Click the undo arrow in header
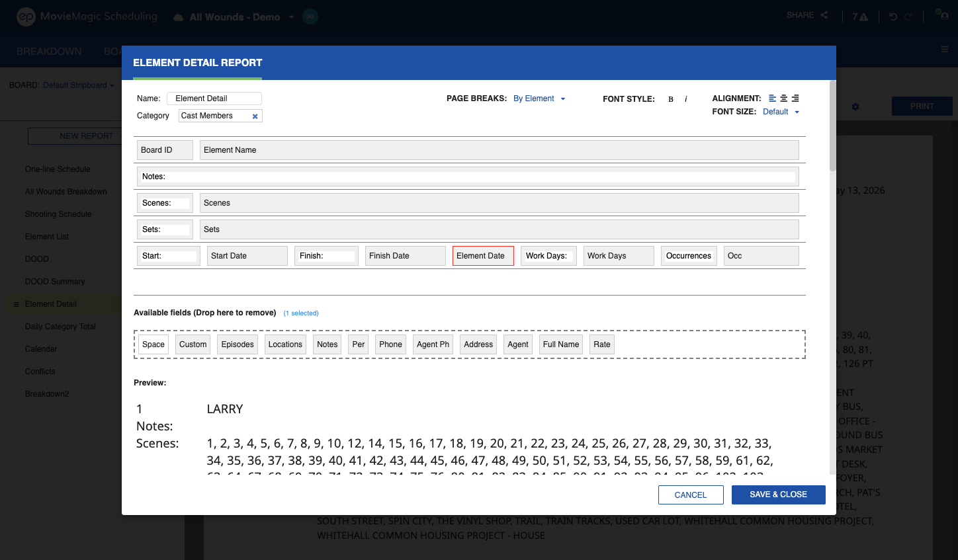 (893, 17)
